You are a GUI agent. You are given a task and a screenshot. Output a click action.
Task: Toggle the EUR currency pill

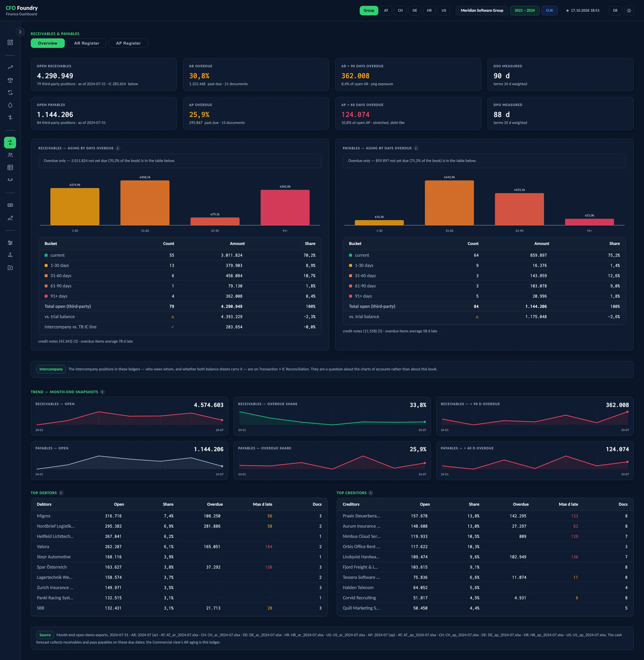[549, 11]
